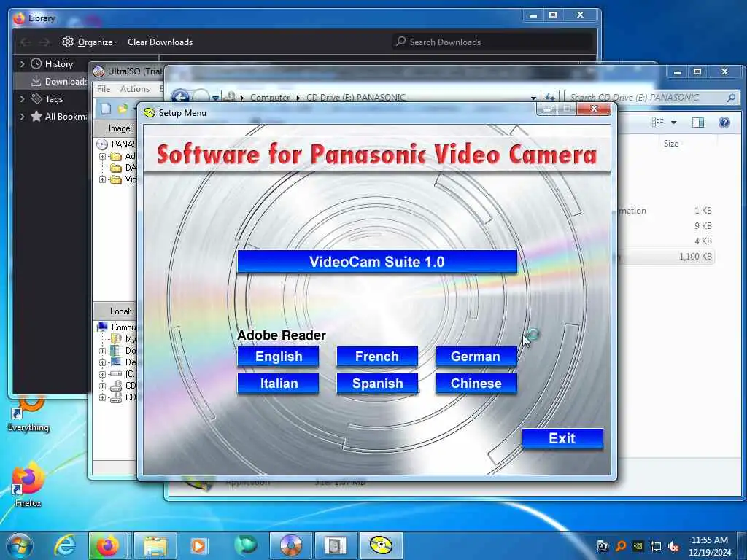Choose Spanish Adobe Reader button
The width and height of the screenshot is (747, 560).
pyautogui.click(x=377, y=384)
